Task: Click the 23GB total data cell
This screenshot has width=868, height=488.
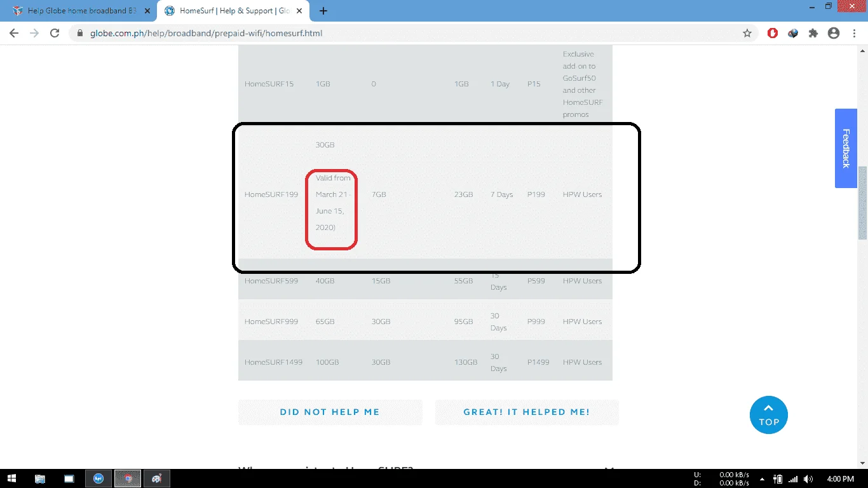Action: coord(463,194)
